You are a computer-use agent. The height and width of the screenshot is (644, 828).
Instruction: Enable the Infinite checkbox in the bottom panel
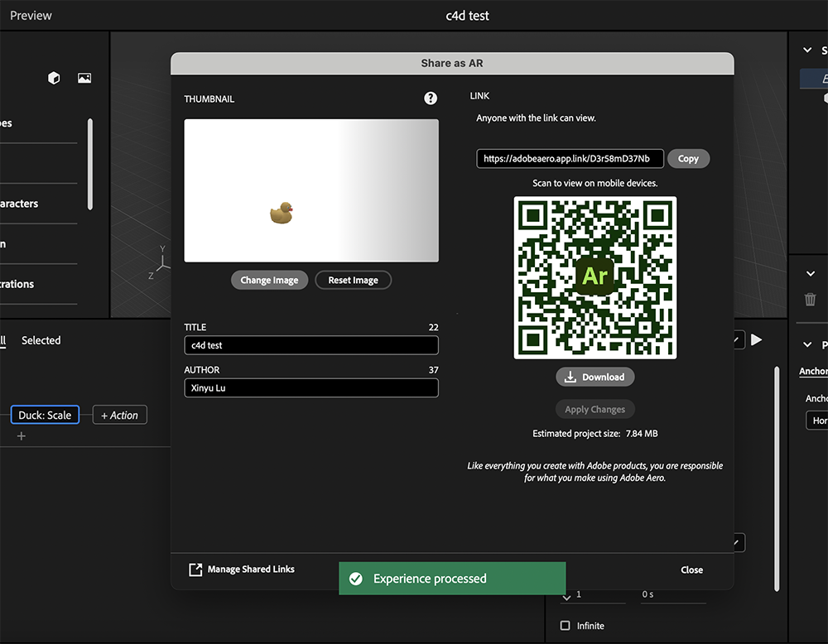565,626
